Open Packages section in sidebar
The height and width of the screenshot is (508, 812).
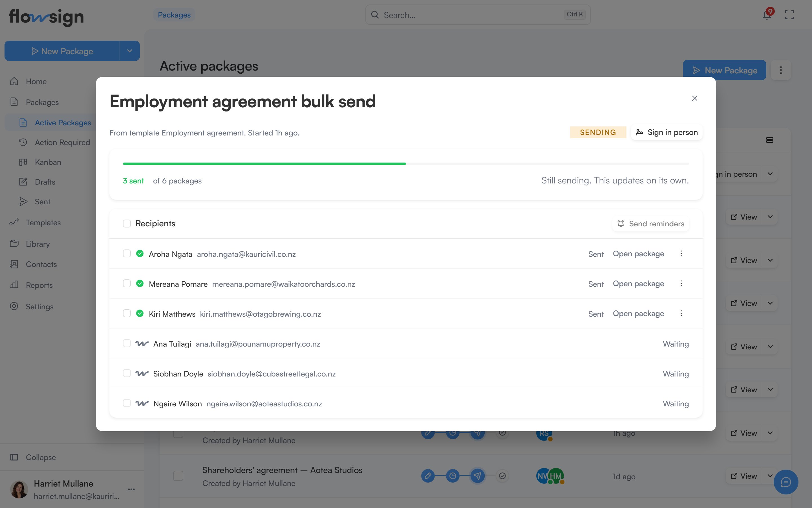click(x=42, y=102)
